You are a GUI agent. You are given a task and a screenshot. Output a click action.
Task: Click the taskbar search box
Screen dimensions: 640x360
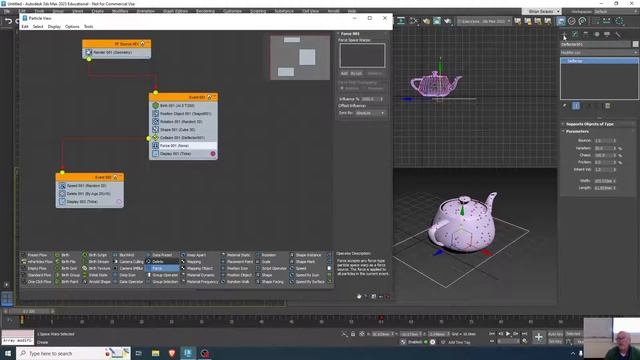tap(73, 353)
